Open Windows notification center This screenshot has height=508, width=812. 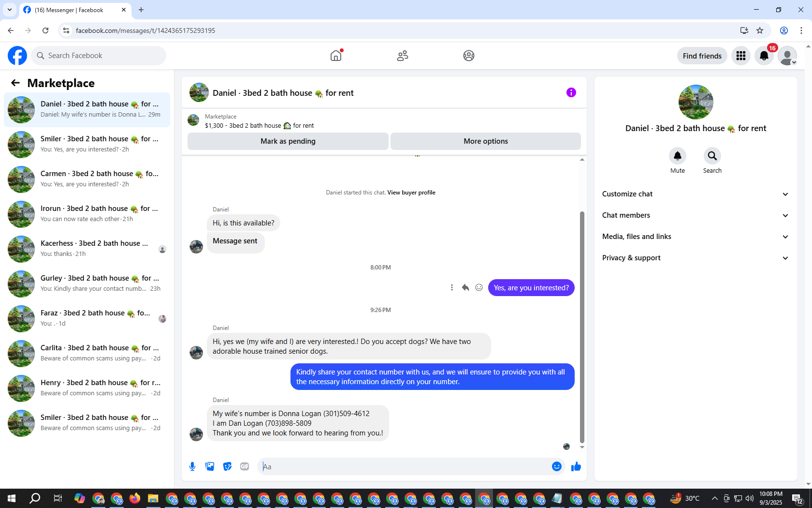pos(798,498)
